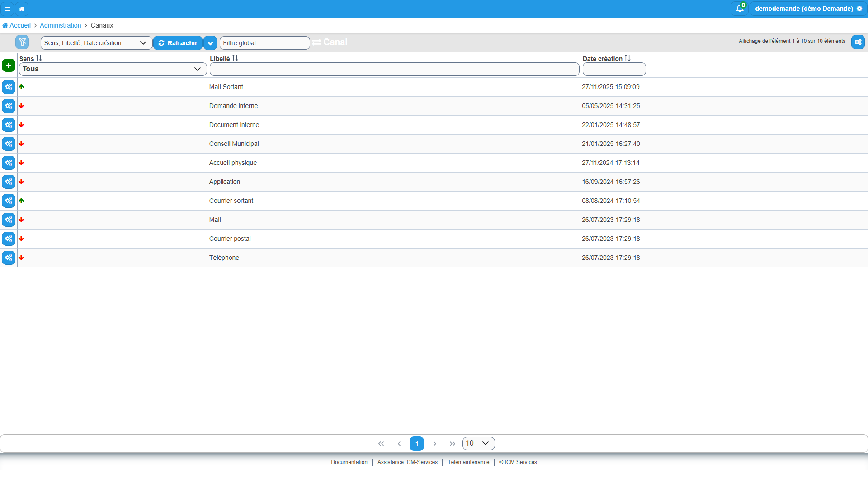Open actions for Mail Sortant row
The height and width of the screenshot is (488, 868).
(9, 87)
